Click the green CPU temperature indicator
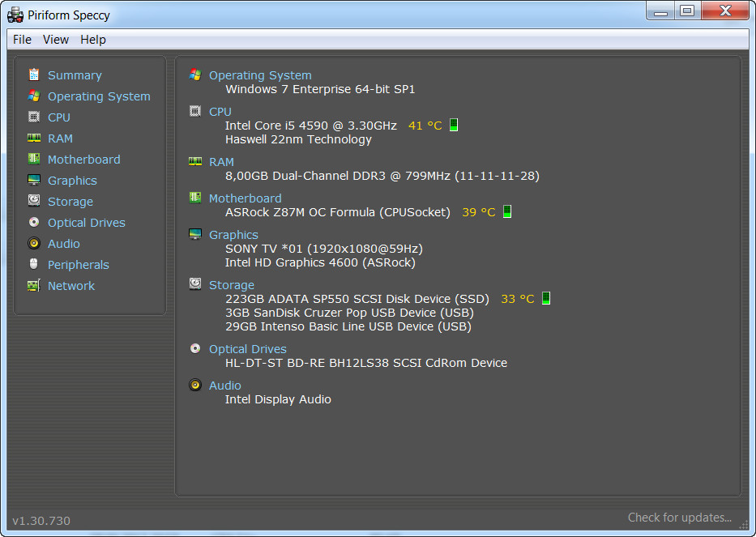This screenshot has height=537, width=756. [x=454, y=125]
